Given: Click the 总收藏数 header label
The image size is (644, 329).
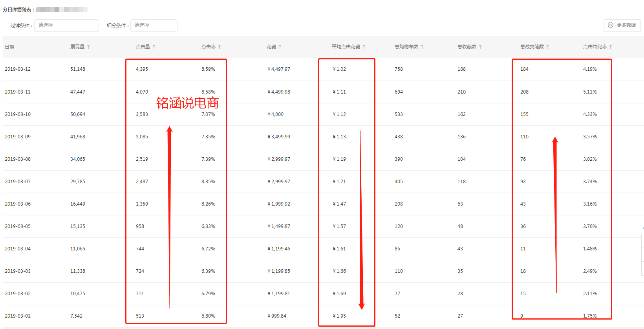Looking at the screenshot, I should tap(467, 47).
